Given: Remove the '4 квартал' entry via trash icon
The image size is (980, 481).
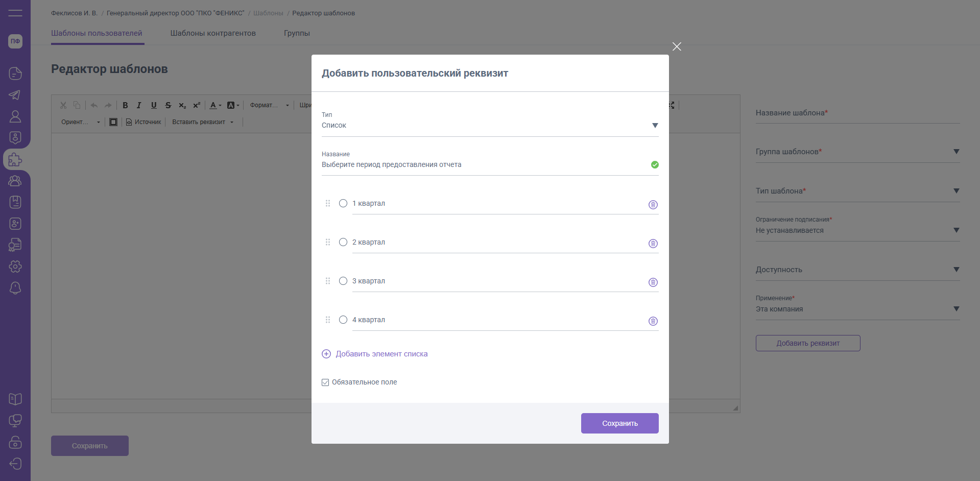Looking at the screenshot, I should 653,321.
